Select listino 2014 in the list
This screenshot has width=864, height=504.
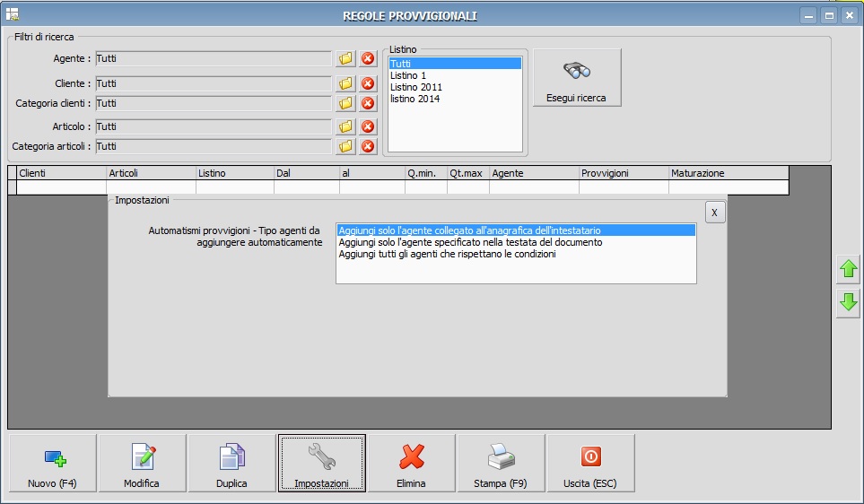455,99
